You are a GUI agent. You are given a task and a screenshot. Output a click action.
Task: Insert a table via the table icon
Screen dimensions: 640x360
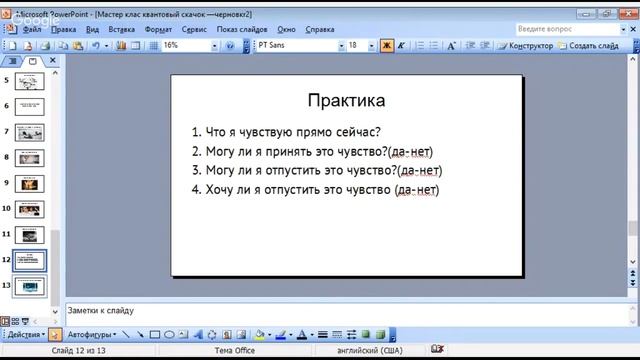(136, 46)
